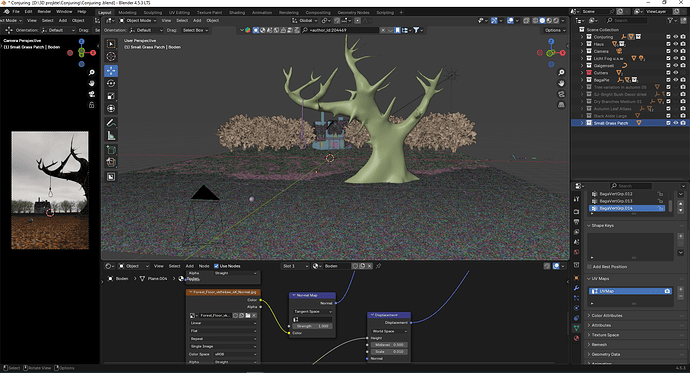Collapse the UV Maps panel

[x=589, y=279]
